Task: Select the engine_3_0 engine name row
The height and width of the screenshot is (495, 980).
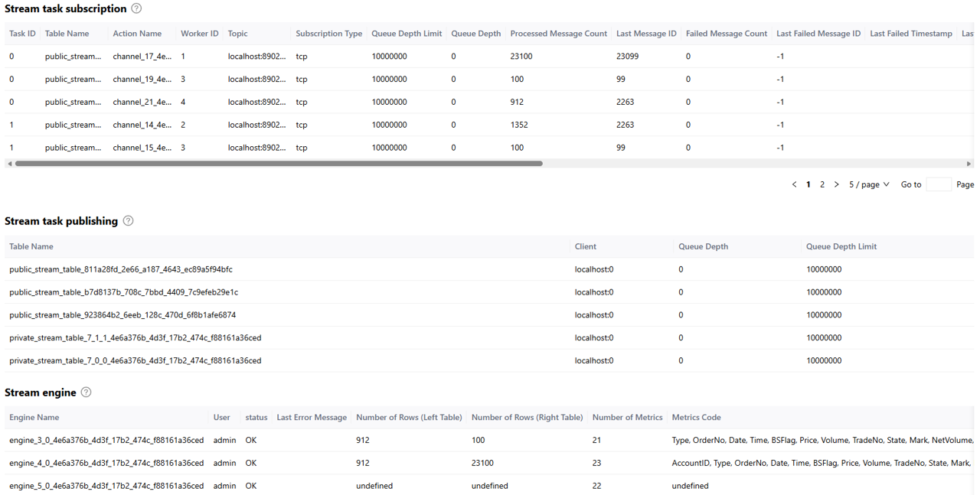Action: click(106, 440)
